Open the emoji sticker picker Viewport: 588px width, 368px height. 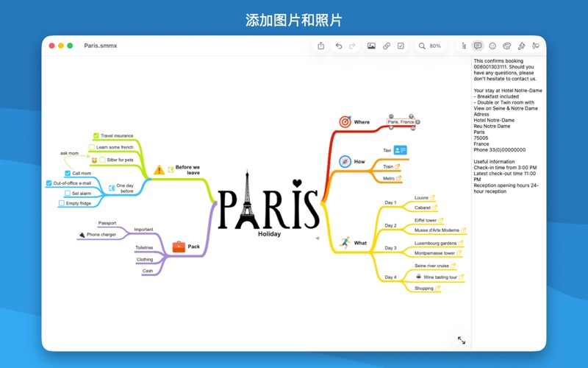pos(492,46)
